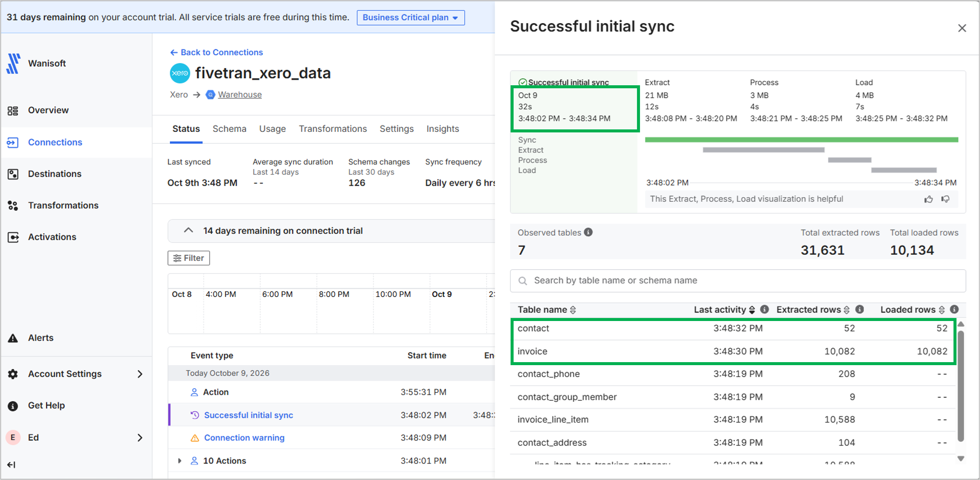
Task: Click the Transformations sidebar icon
Action: [13, 206]
